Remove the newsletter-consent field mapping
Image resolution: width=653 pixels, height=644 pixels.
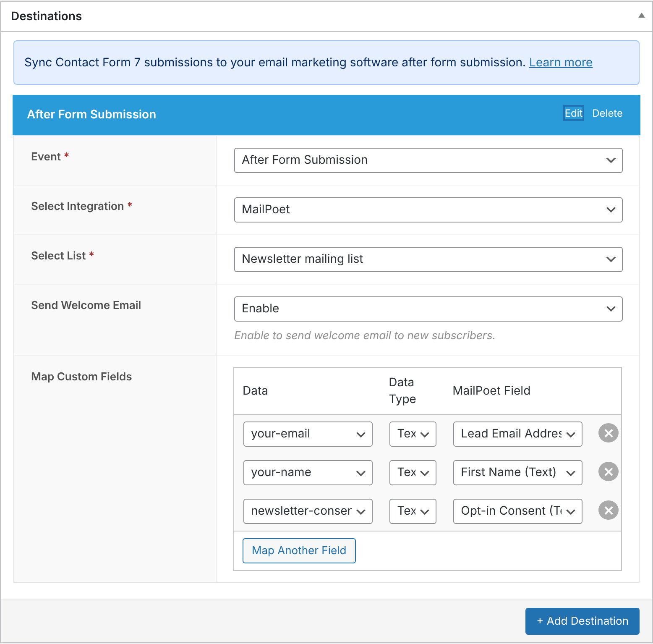(608, 510)
